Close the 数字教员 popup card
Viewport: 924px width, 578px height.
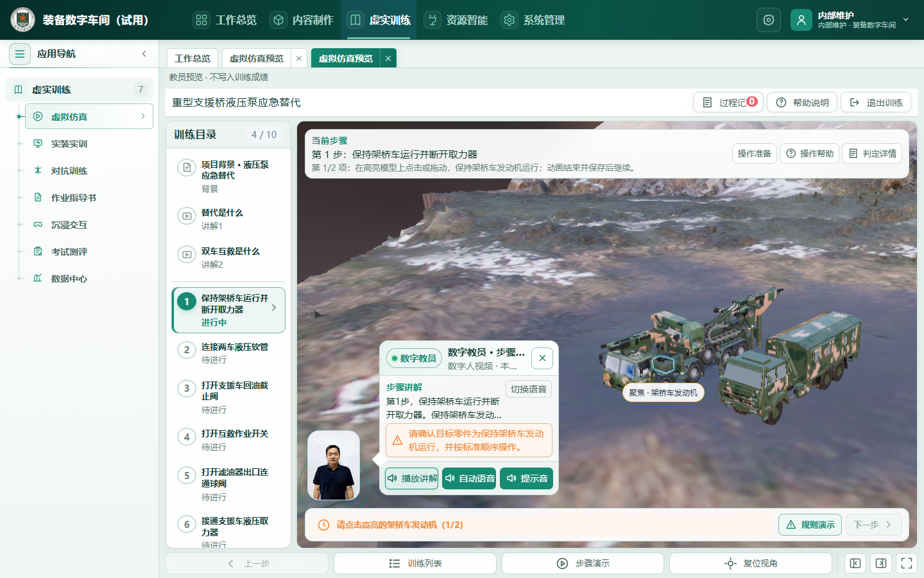click(x=542, y=358)
